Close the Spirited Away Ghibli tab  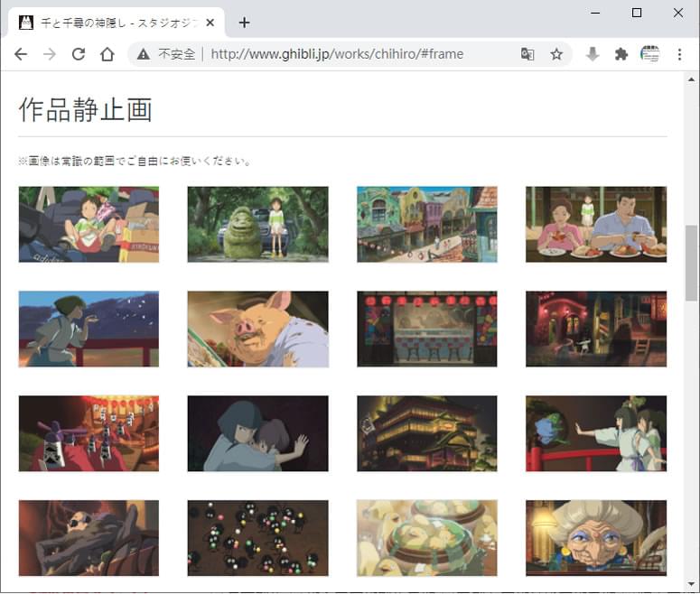pyautogui.click(x=210, y=23)
